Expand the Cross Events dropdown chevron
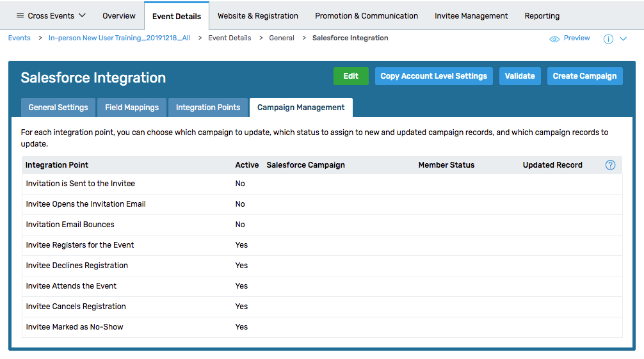The image size is (644, 359). (82, 15)
